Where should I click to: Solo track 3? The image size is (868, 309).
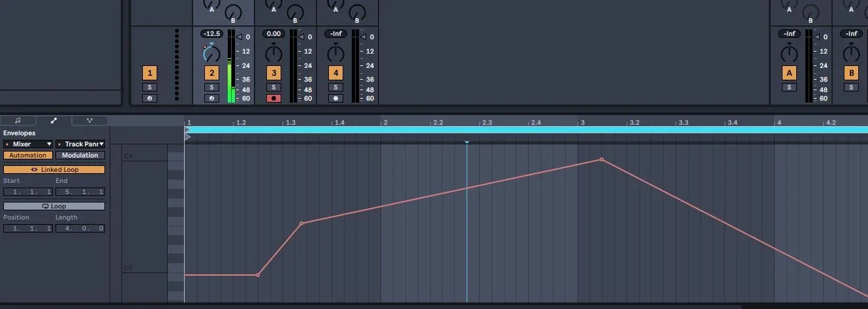(273, 87)
